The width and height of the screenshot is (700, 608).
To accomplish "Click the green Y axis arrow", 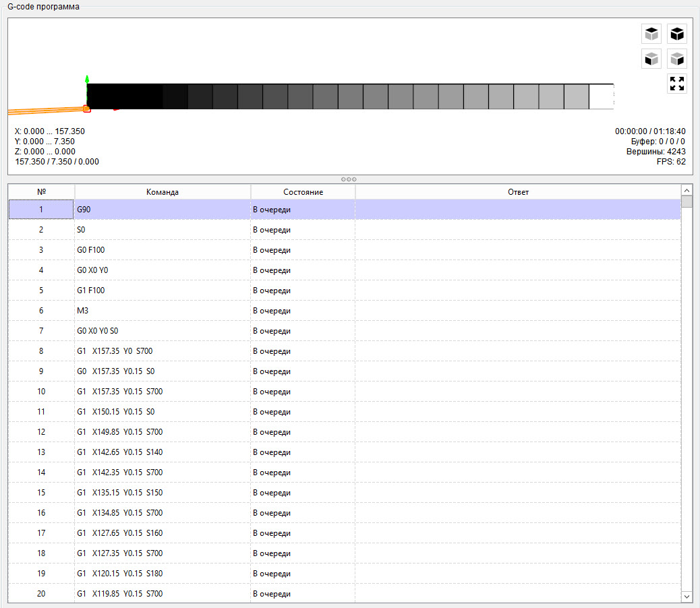I will [x=87, y=80].
